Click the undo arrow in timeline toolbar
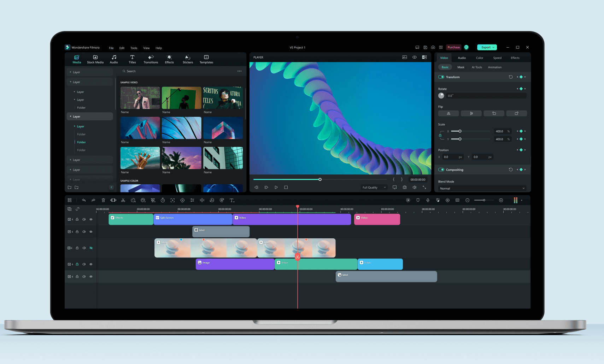This screenshot has height=364, width=604. (x=84, y=200)
